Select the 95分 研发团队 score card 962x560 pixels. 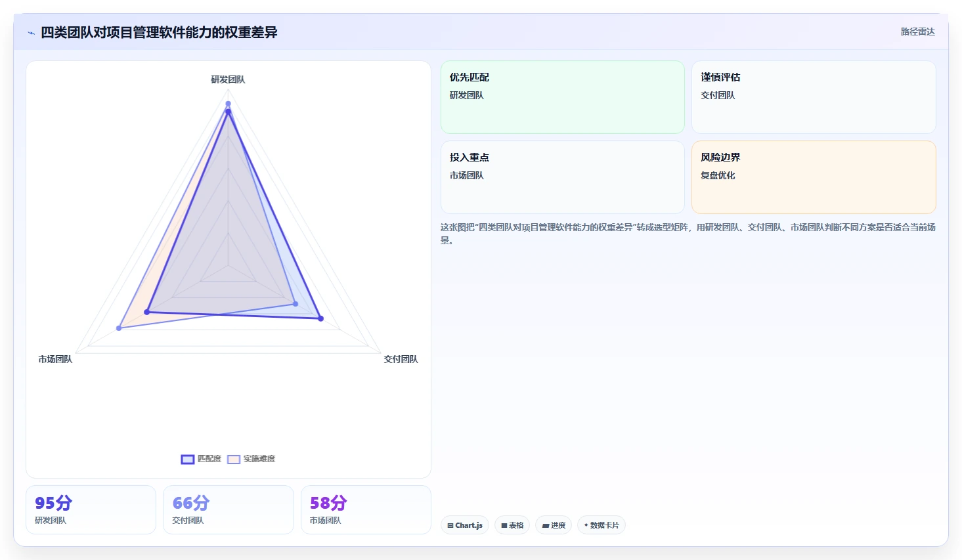click(x=91, y=510)
